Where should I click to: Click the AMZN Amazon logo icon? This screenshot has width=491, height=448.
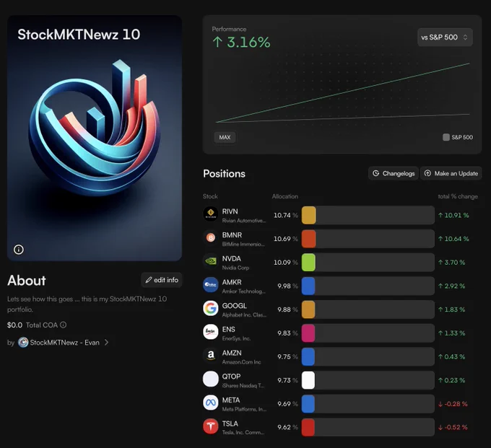point(211,356)
